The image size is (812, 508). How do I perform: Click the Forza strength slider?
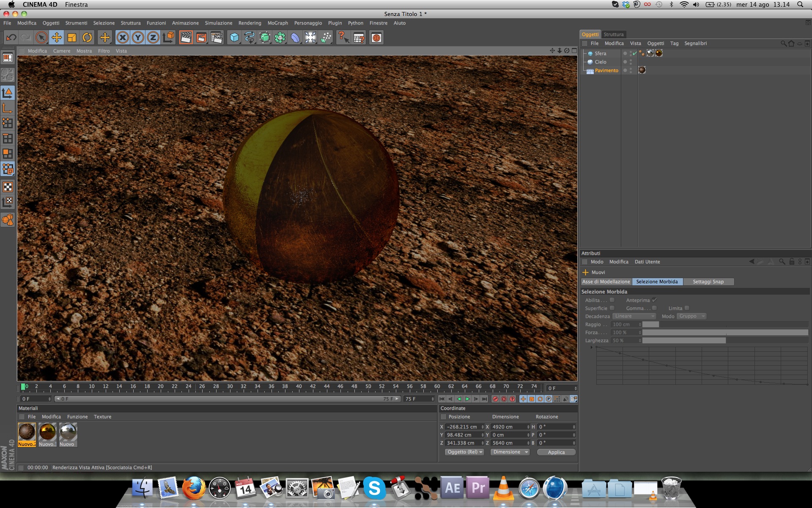[x=725, y=333]
